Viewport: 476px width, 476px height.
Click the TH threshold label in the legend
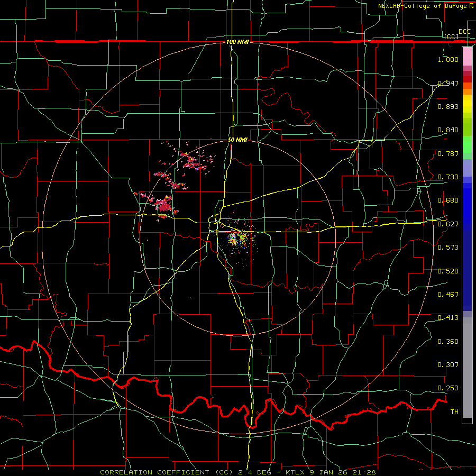(454, 412)
